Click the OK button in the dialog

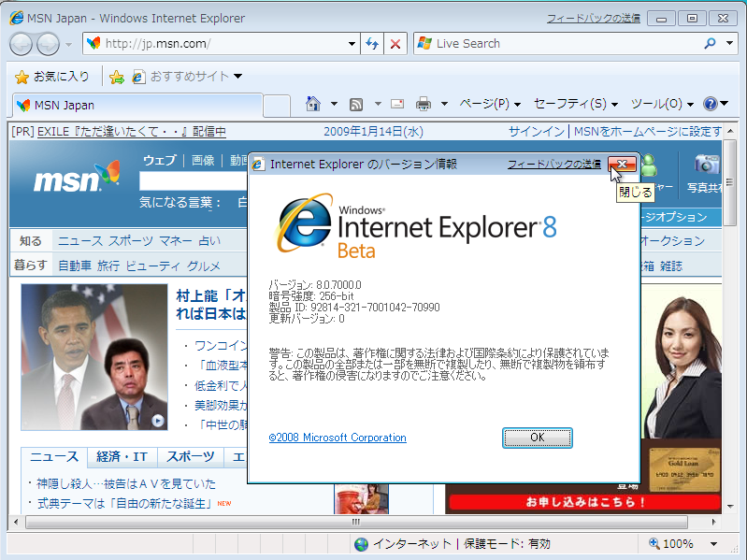538,438
